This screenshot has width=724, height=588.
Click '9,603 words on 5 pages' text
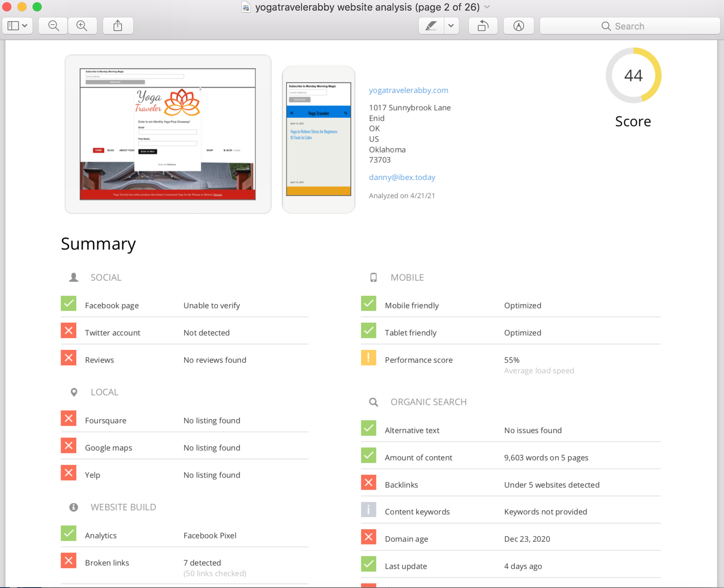(x=546, y=457)
